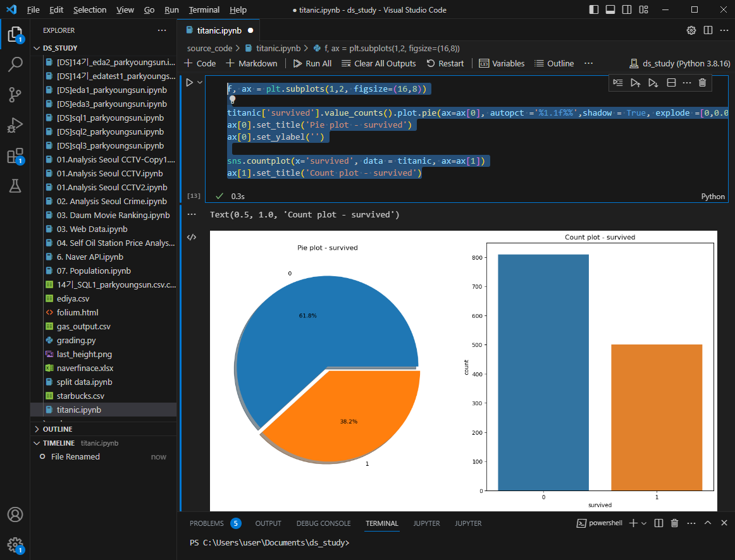
Task: Split the terminal panel
Action: (x=658, y=523)
